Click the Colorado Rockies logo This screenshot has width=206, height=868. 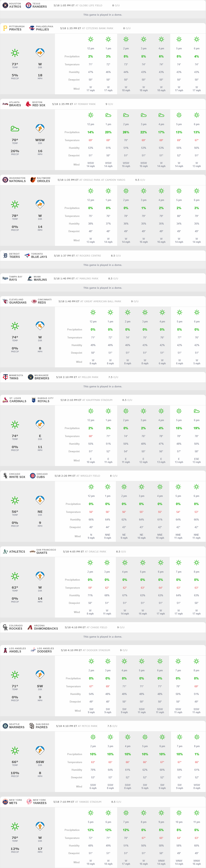click(5, 628)
